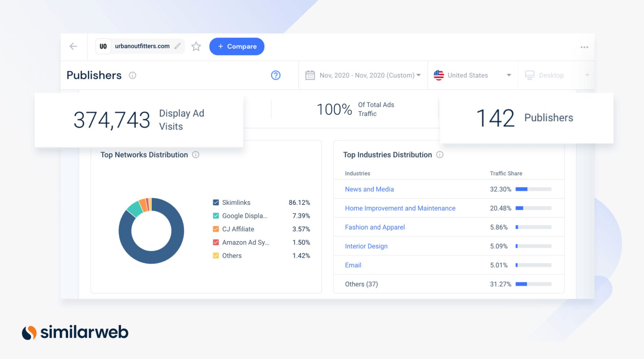Click the Skimlinks 86.12% value
The image size is (644, 359).
299,203
